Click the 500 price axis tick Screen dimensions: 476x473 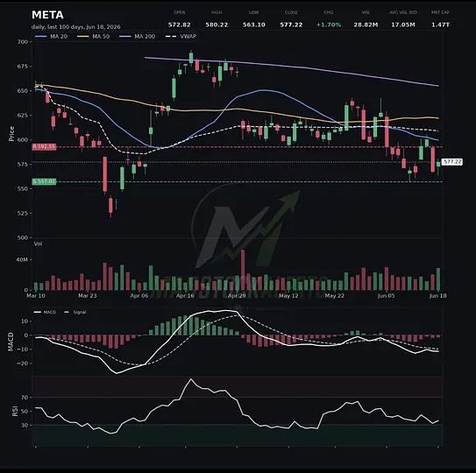pos(23,237)
